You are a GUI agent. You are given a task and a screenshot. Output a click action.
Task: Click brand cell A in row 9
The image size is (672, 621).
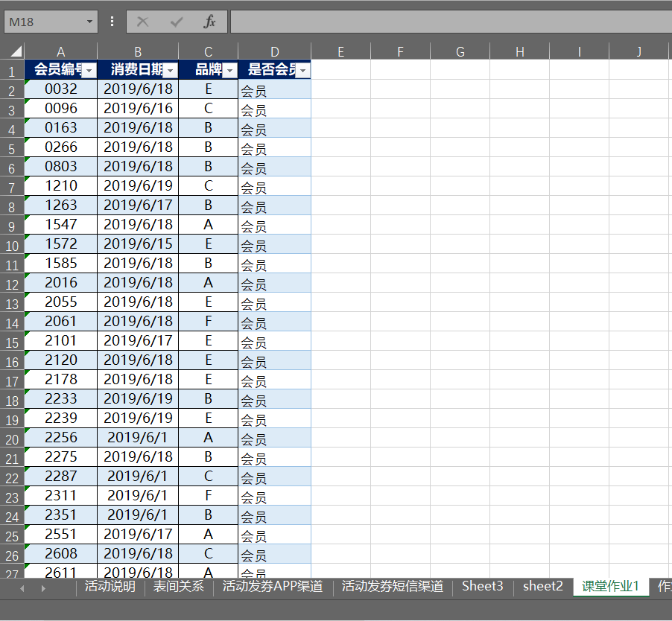point(209,224)
